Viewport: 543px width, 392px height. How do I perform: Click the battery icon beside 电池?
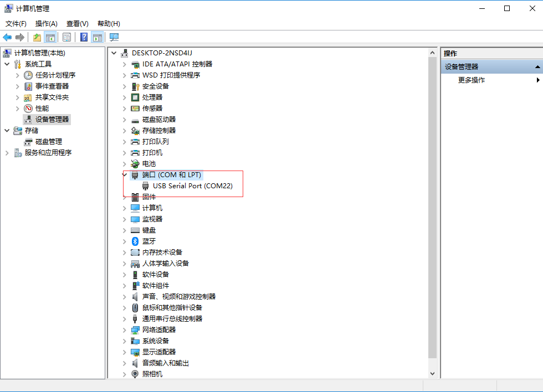coord(135,164)
